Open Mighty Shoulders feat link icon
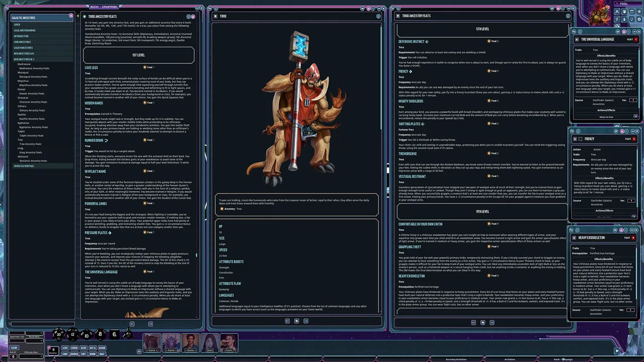Viewport: 644px width, 362px height. tap(488, 101)
